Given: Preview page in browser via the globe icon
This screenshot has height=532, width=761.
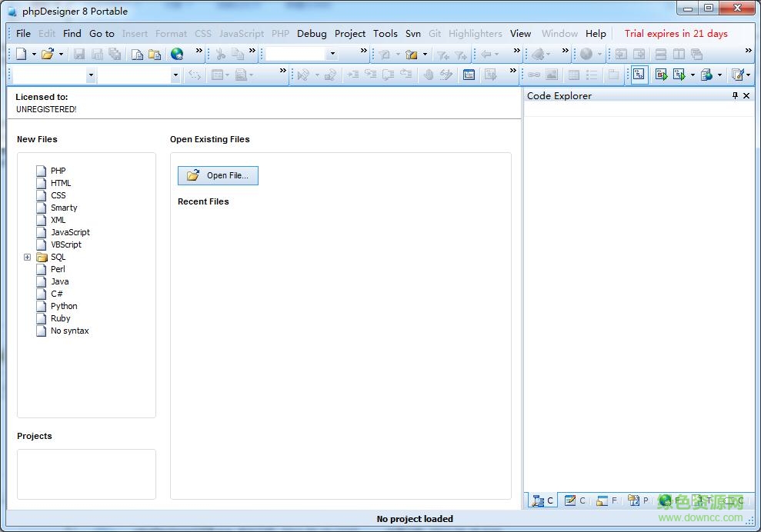Looking at the screenshot, I should (177, 54).
